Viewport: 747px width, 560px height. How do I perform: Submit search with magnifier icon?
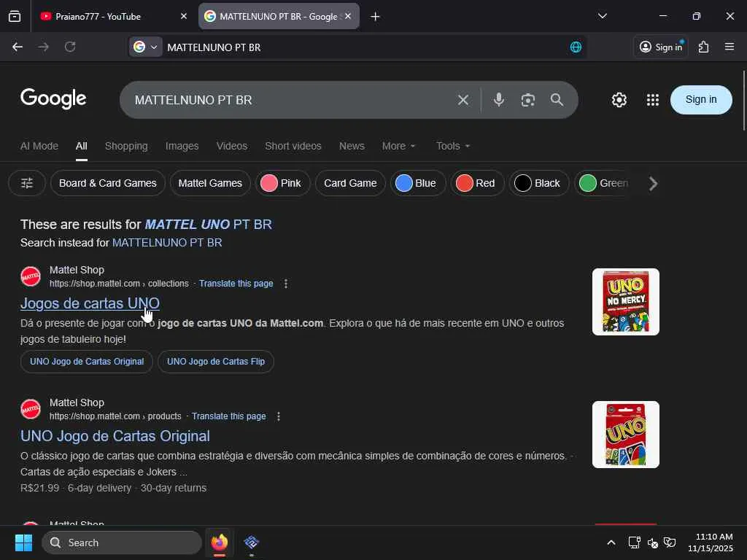[557, 99]
